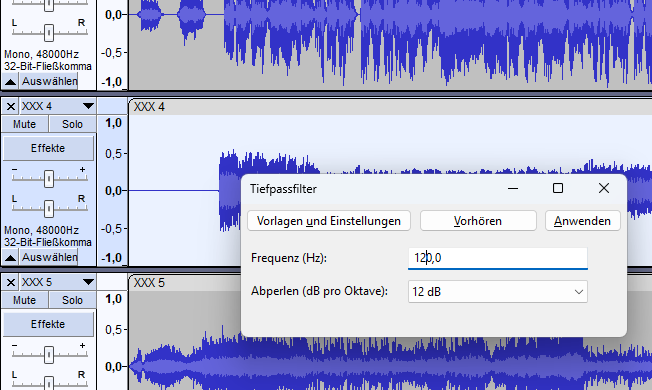Collapse track XXX 4 with the triangle icon

click(x=10, y=258)
